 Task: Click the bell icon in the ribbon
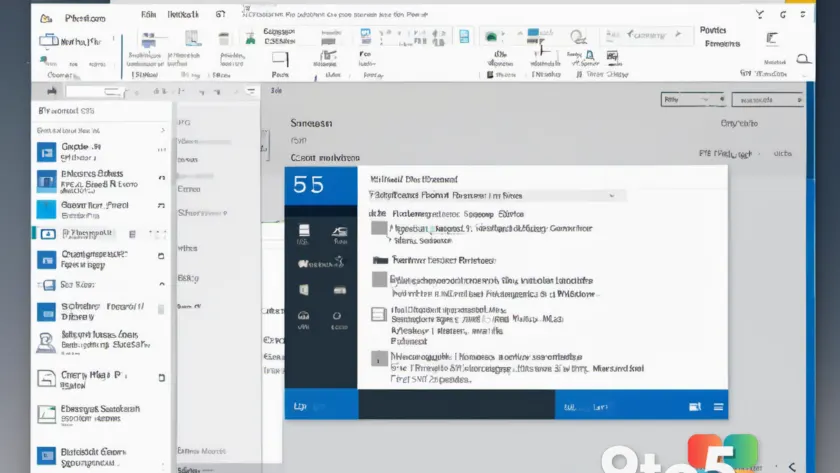coord(590,55)
